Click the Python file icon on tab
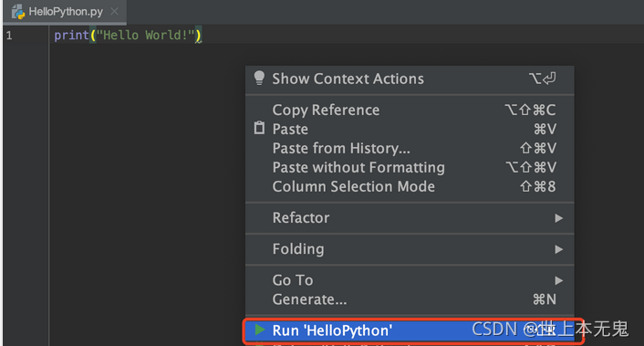 point(17,12)
